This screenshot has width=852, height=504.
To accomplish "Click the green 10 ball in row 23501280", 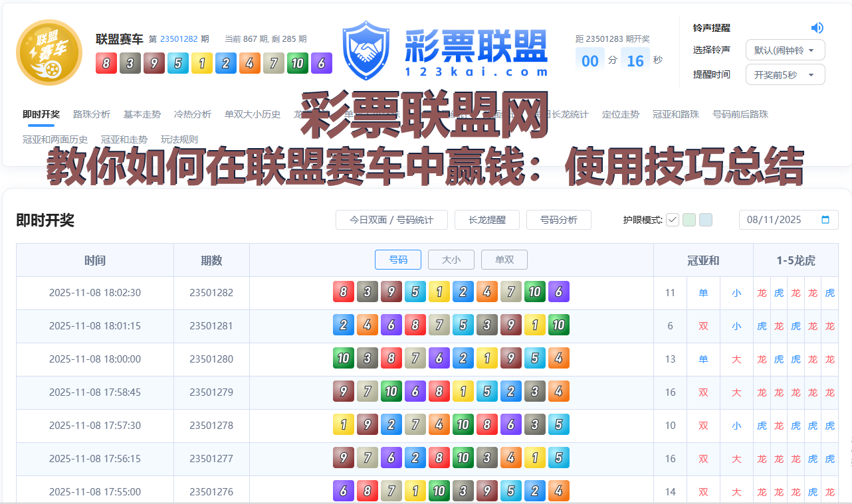I will coord(344,358).
